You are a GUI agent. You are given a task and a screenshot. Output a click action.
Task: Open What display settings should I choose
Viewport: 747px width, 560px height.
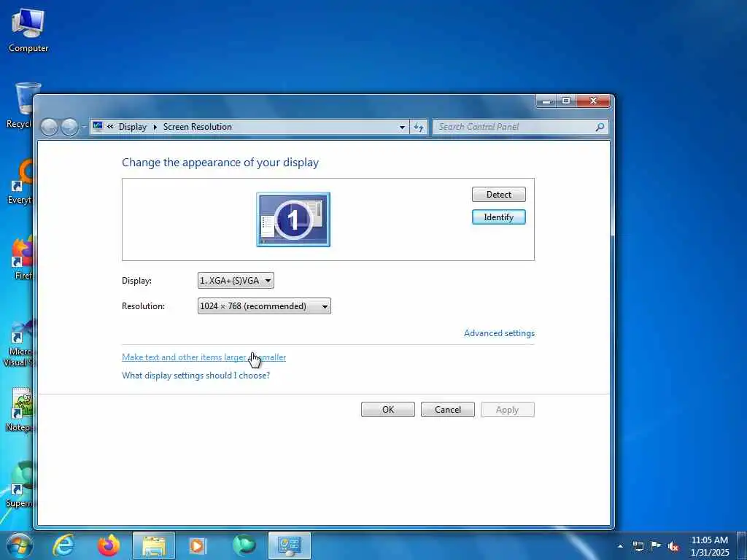[x=196, y=376]
